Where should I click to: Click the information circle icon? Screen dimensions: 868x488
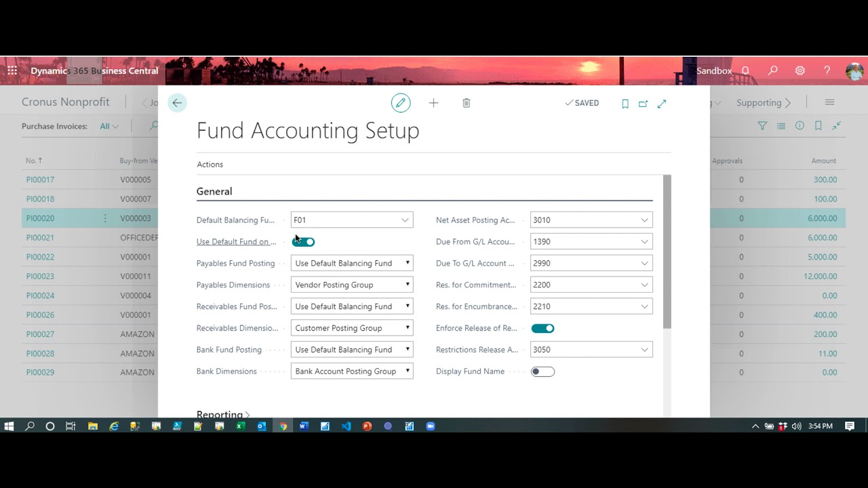(800, 125)
